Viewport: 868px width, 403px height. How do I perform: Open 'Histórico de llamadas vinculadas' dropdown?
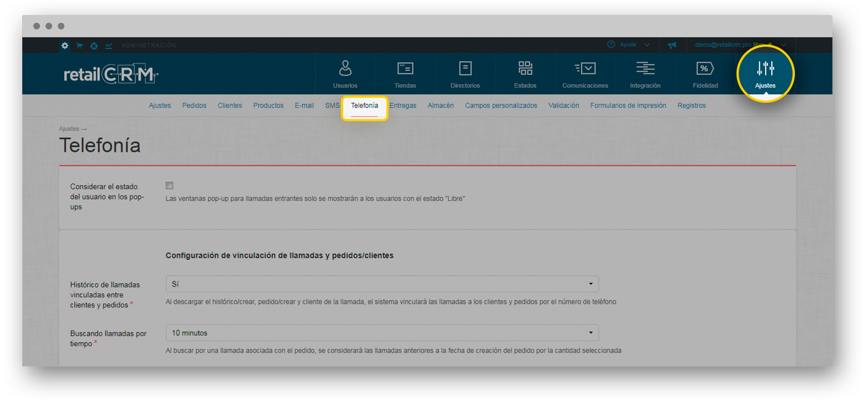click(382, 284)
